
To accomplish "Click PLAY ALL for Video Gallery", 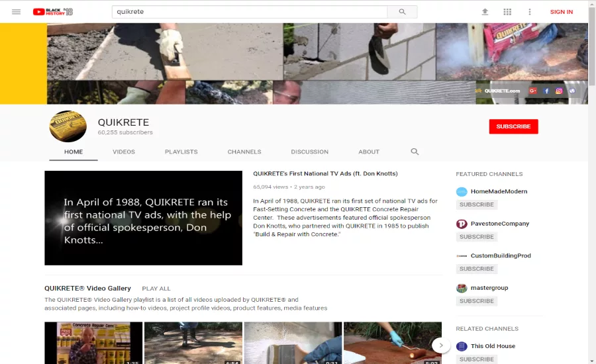I will (x=156, y=289).
